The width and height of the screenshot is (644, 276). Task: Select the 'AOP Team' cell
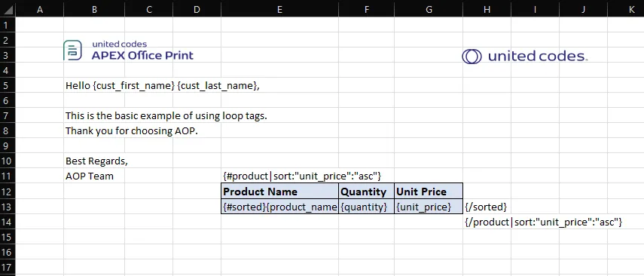click(x=94, y=176)
